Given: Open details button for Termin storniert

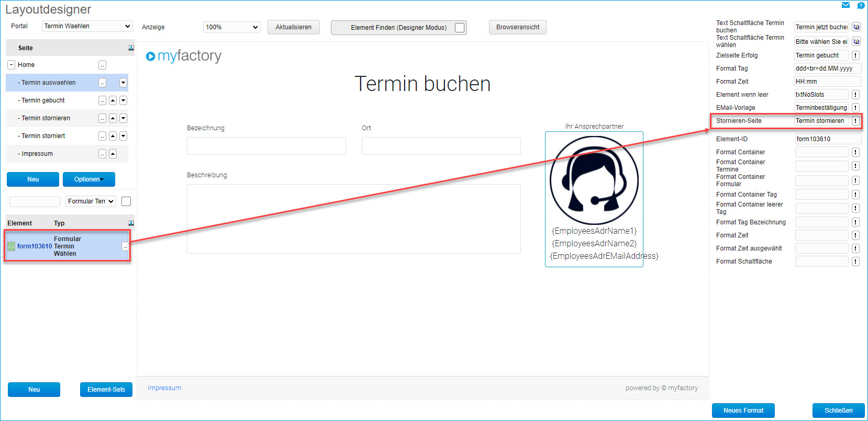Looking at the screenshot, I should 102,136.
